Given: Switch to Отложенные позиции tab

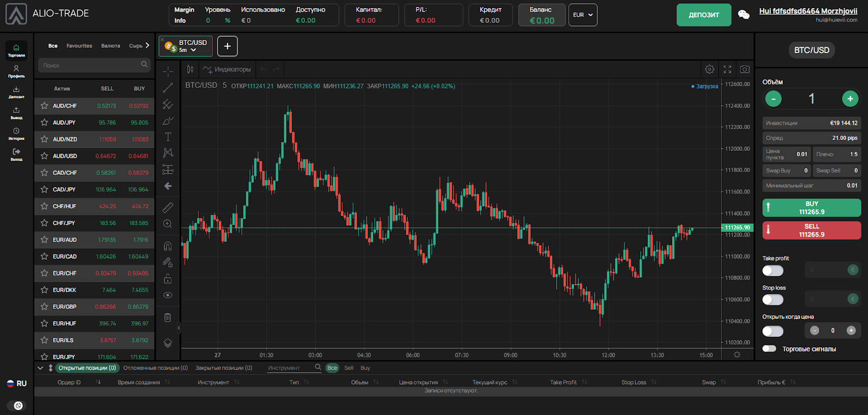Looking at the screenshot, I should 155,368.
